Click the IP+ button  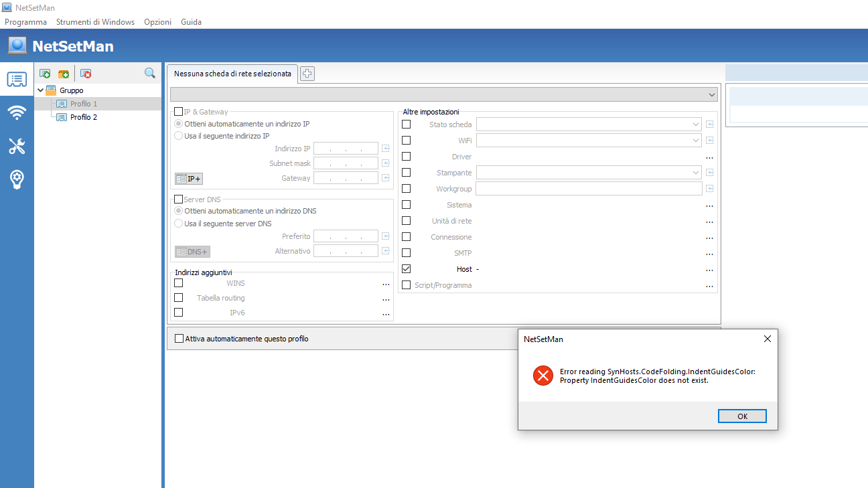click(x=189, y=179)
